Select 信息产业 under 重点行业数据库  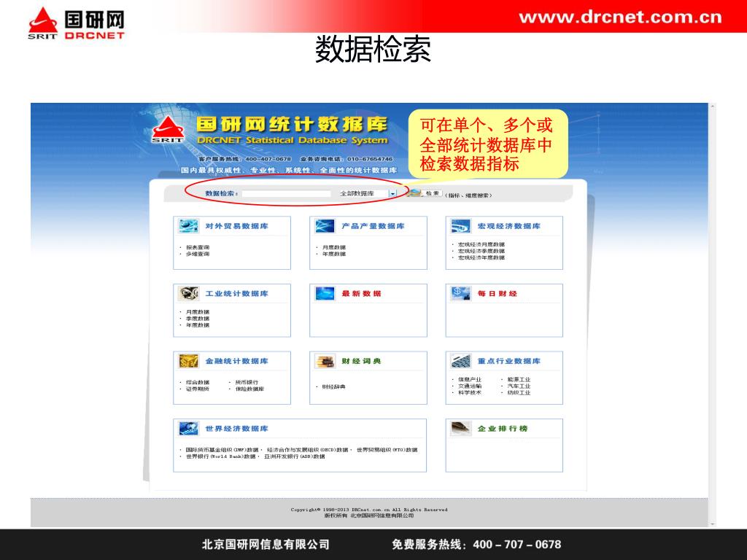click(470, 379)
